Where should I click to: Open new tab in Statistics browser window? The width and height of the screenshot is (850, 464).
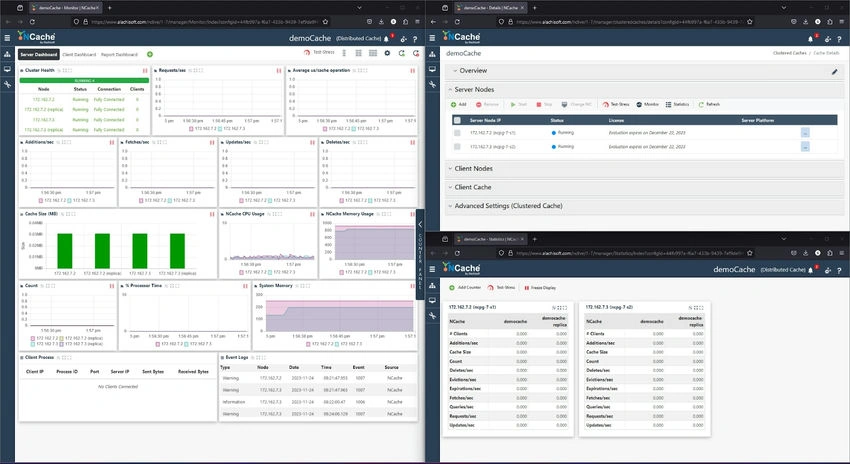[x=535, y=239]
